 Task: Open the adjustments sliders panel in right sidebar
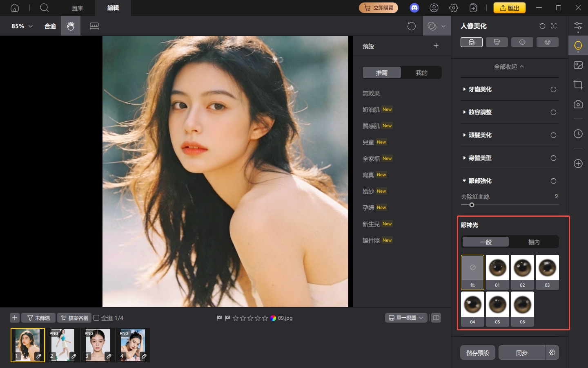coord(578,26)
